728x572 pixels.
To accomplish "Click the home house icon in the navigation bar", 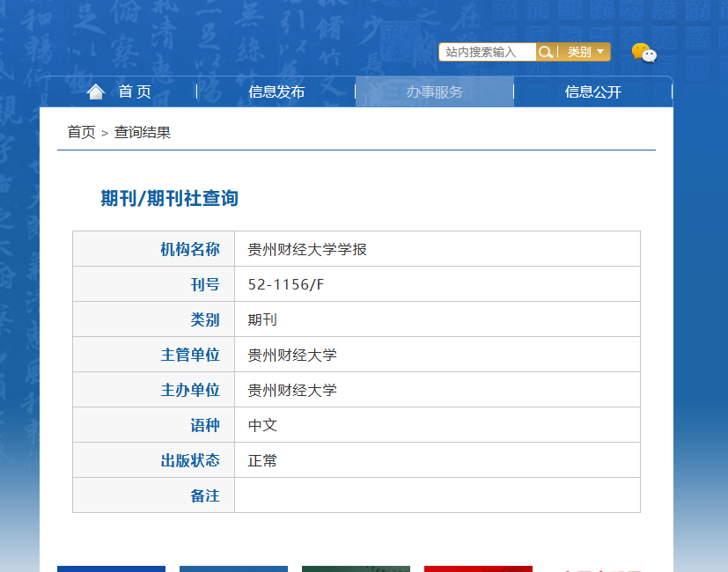I will tap(96, 92).
